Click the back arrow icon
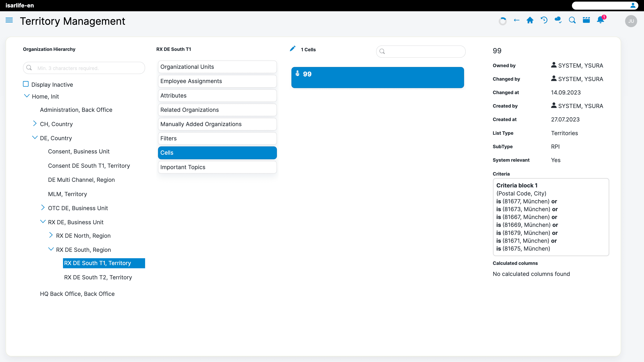Viewport: 644px width, 362px height. 516,20
